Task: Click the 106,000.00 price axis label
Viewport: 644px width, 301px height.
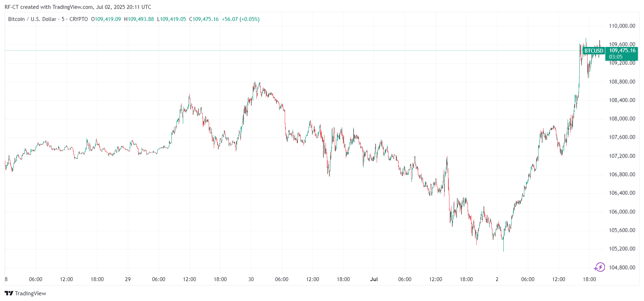Action: coord(622,212)
